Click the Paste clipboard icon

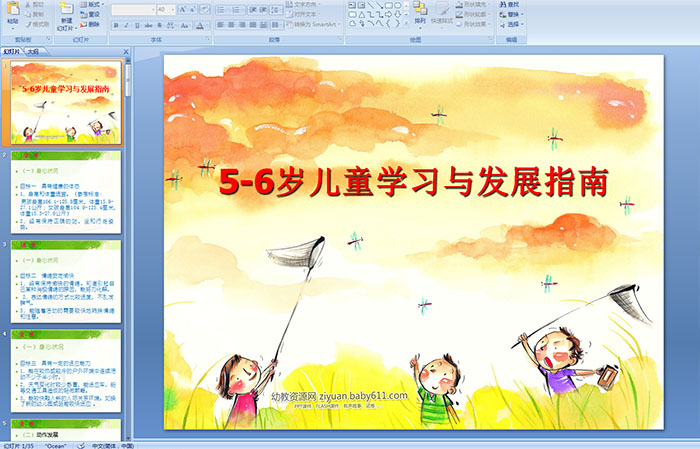coord(13,8)
